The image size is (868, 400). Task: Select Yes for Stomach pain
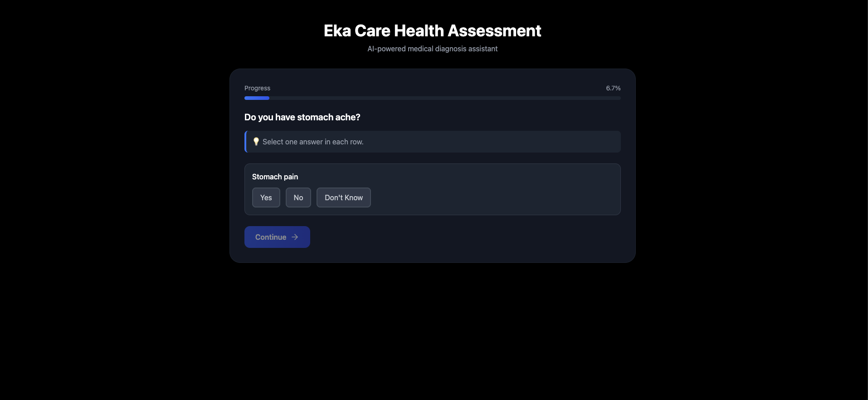[x=266, y=198]
